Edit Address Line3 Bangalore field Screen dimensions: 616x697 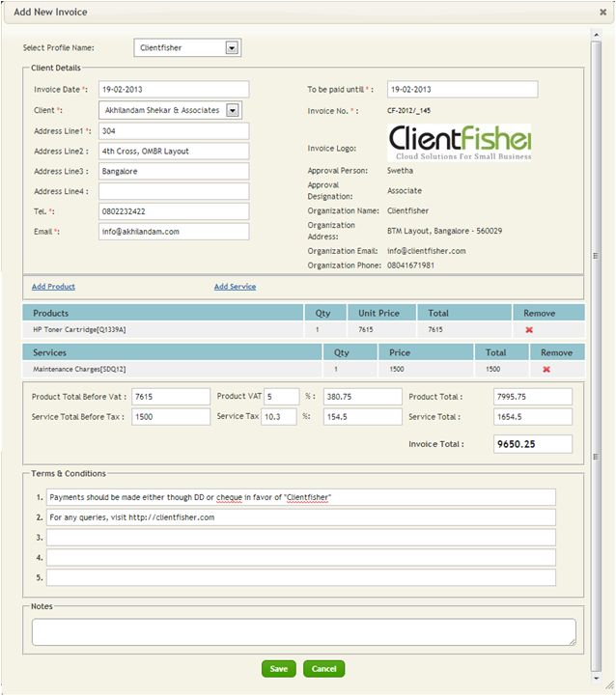pyautogui.click(x=174, y=171)
